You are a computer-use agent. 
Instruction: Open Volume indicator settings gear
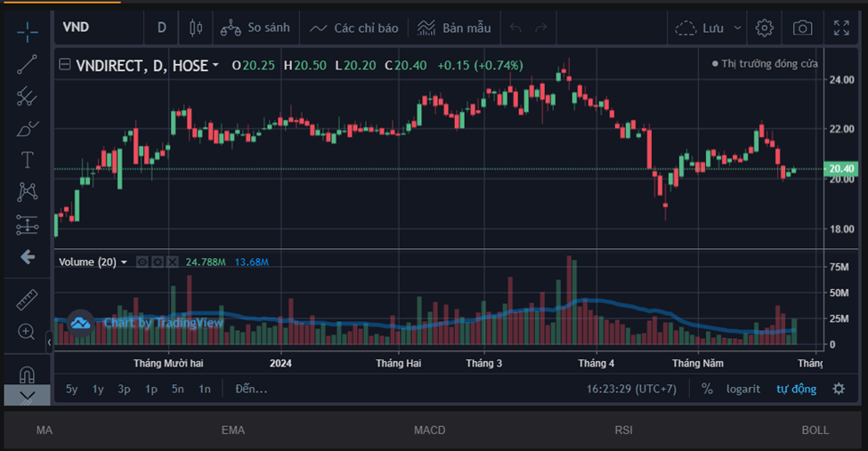point(158,262)
